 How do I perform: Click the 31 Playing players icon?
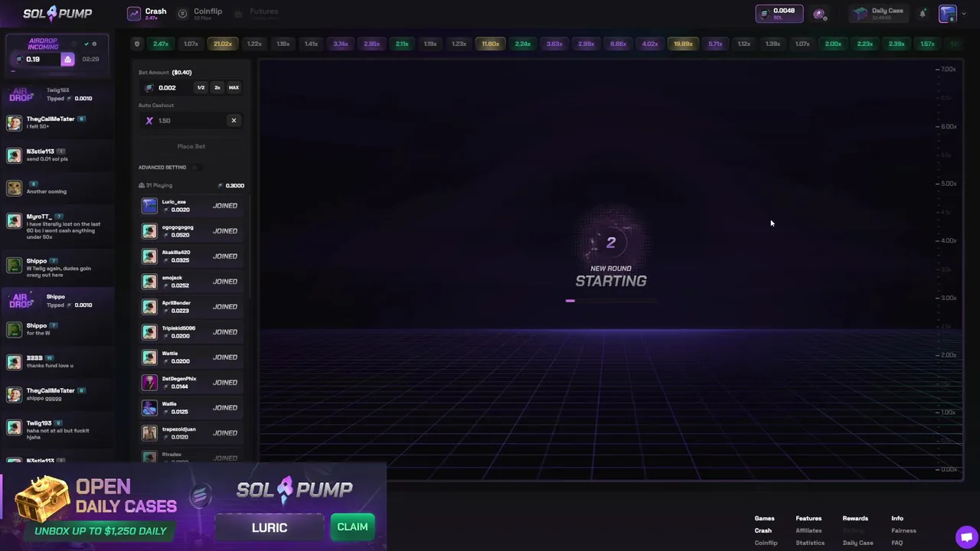(x=142, y=185)
